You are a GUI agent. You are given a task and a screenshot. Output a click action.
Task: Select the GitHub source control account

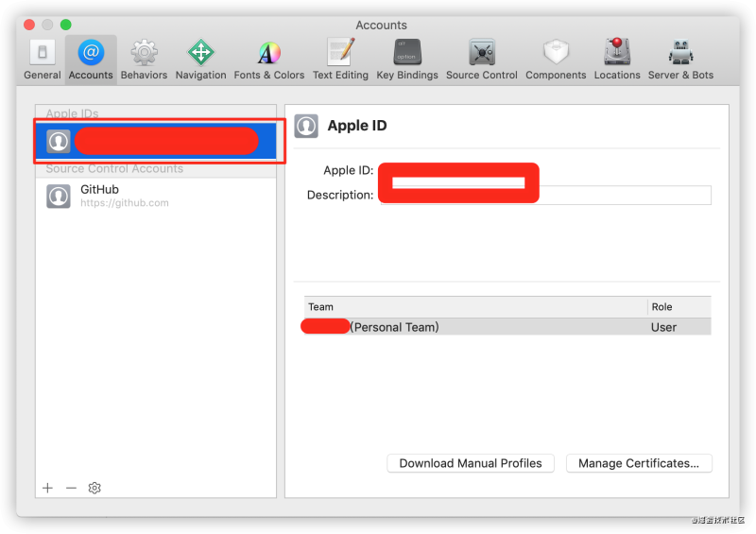pos(156,196)
